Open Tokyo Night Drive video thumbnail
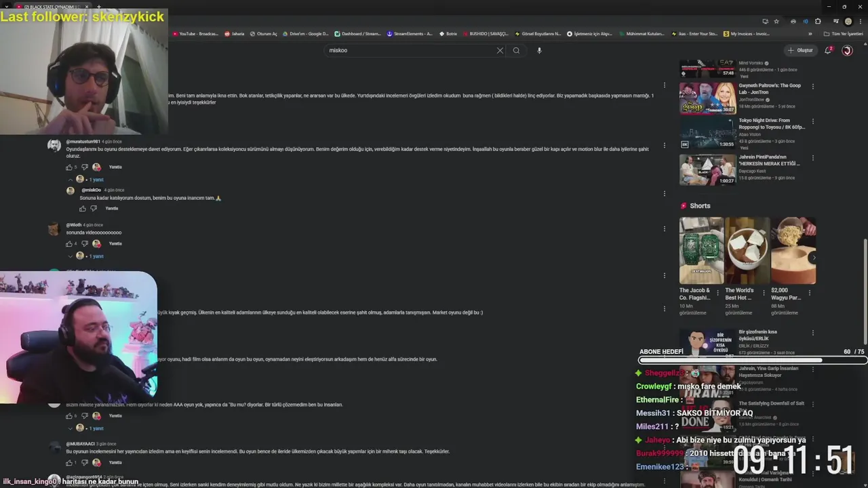This screenshot has height=488, width=868. coord(707,133)
